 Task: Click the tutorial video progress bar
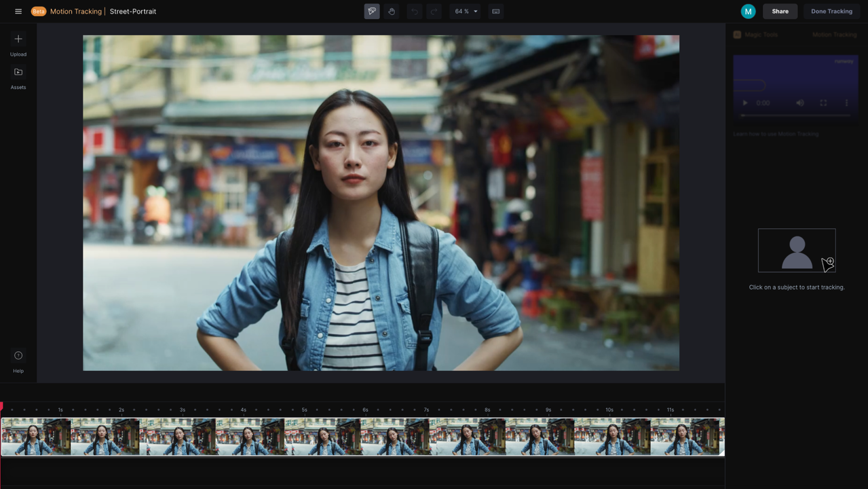point(795,115)
